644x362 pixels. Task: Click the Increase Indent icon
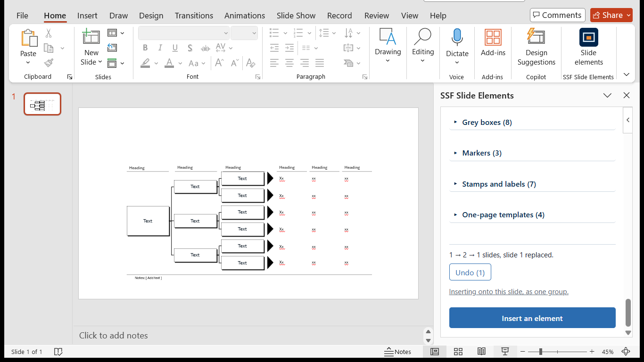point(289,48)
